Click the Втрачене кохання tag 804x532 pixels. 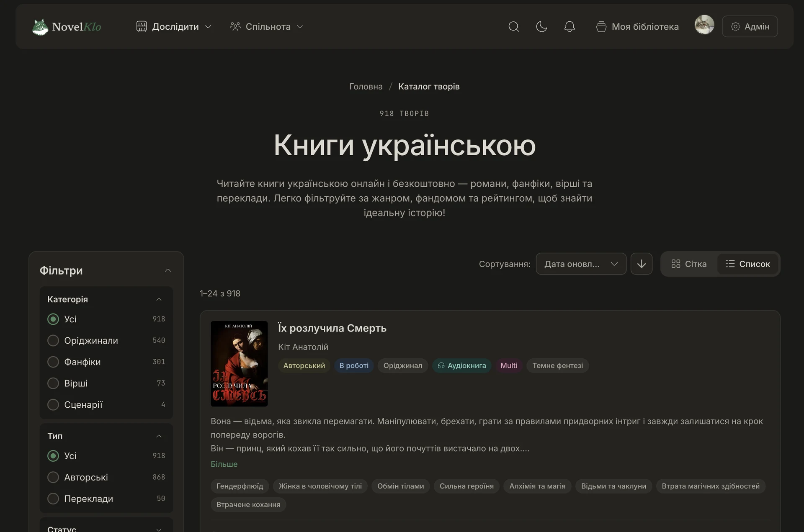(248, 504)
